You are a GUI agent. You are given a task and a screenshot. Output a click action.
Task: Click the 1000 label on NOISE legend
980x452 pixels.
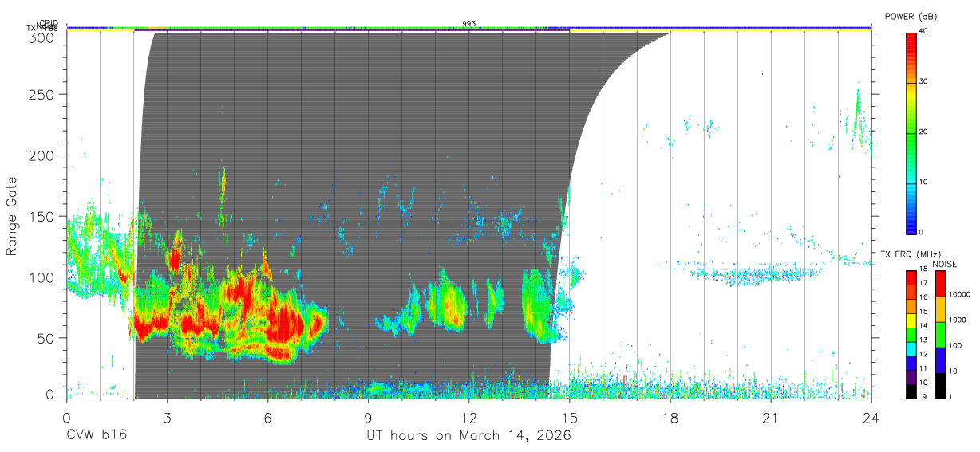957,320
